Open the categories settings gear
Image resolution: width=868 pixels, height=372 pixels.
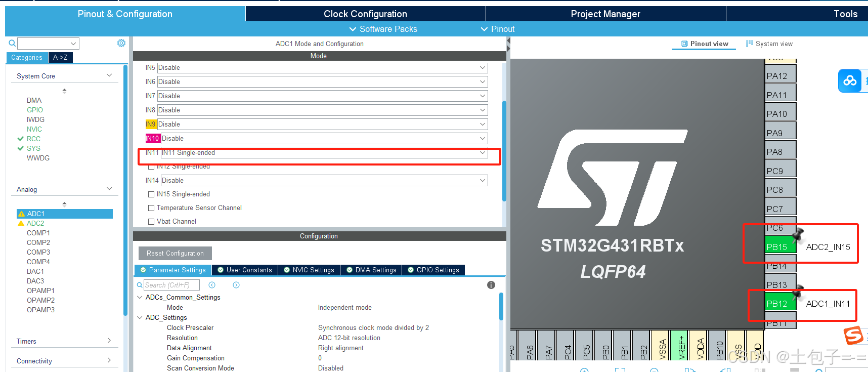point(121,43)
